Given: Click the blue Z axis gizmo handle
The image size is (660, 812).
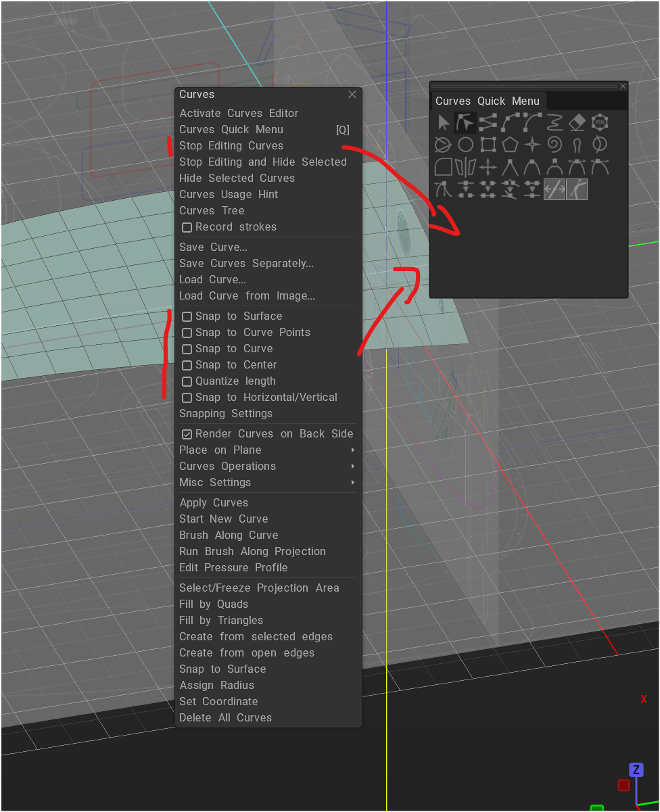Looking at the screenshot, I should [636, 770].
